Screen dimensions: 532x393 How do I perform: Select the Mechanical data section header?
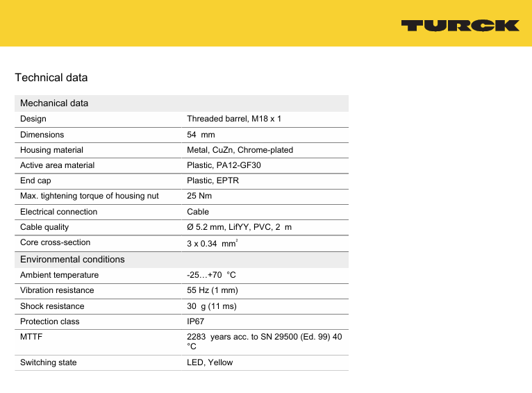54,103
